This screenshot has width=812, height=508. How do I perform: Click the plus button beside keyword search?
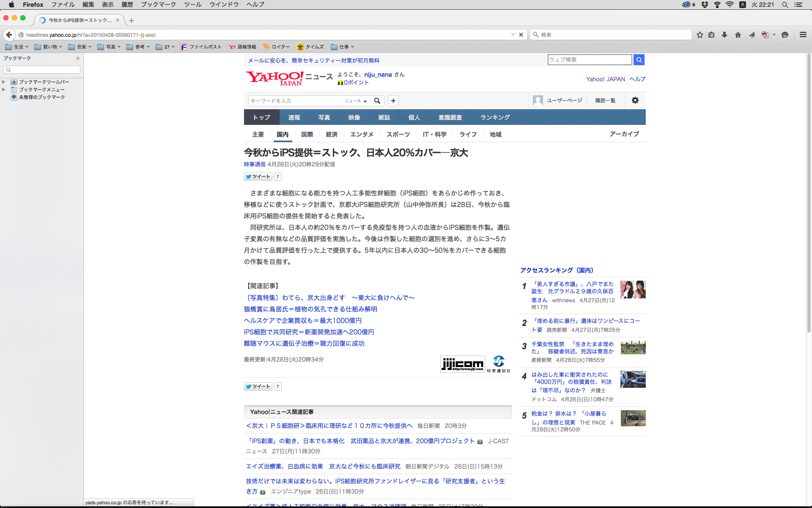[393, 101]
